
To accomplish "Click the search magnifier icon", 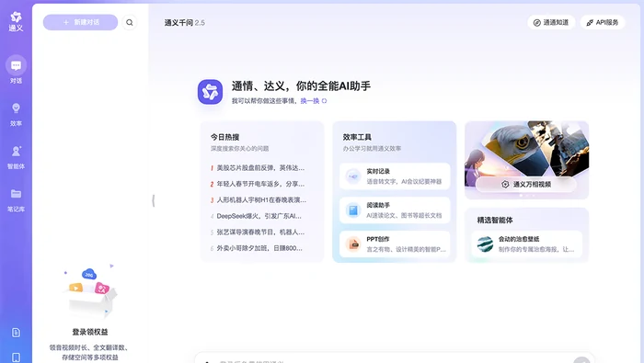I will tap(130, 22).
